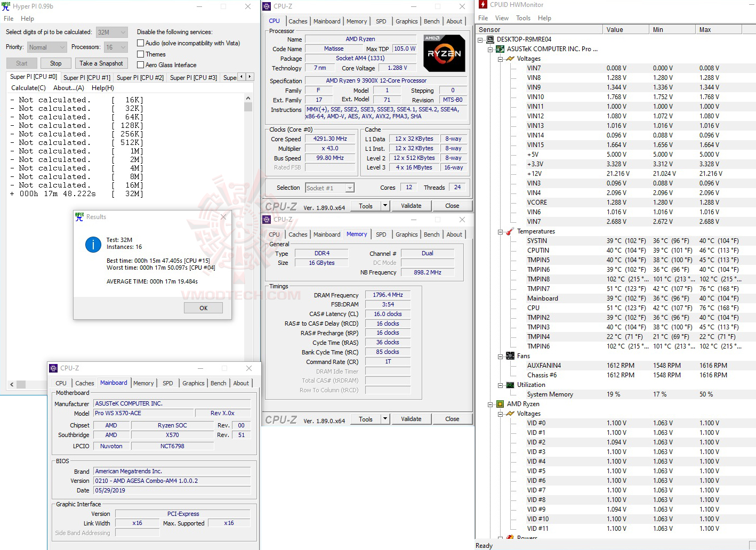
Task: Open the View menu in HWMonitor
Action: click(x=502, y=18)
